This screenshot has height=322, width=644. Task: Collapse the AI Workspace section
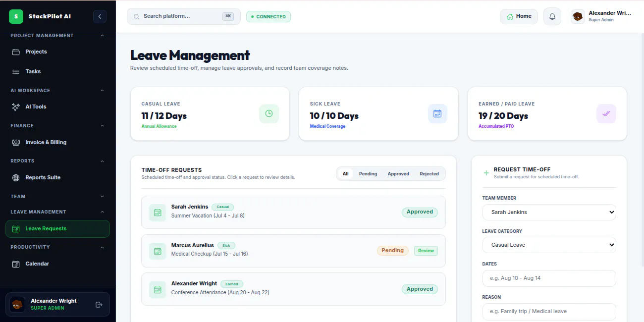click(x=57, y=91)
